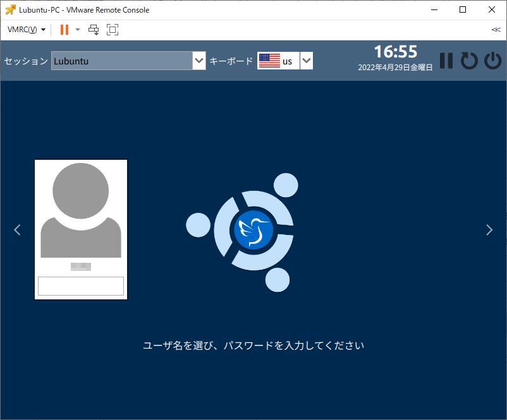507x420 pixels.
Task: Collapse the VMRC toolbar with double chevron
Action: click(x=496, y=30)
